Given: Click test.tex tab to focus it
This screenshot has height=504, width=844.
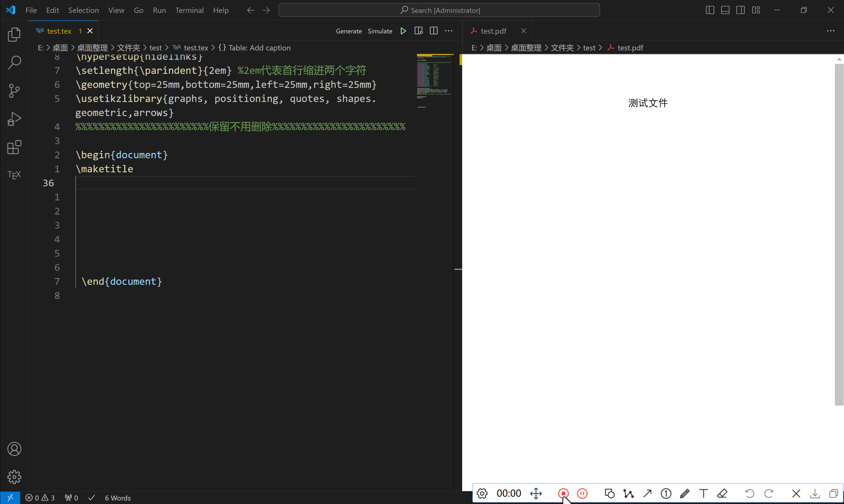Looking at the screenshot, I should tap(58, 30).
